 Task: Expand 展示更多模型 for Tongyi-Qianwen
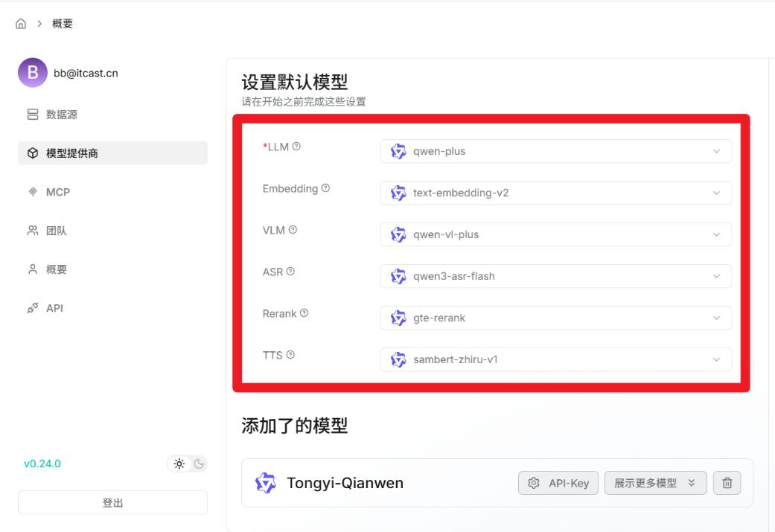(x=655, y=483)
